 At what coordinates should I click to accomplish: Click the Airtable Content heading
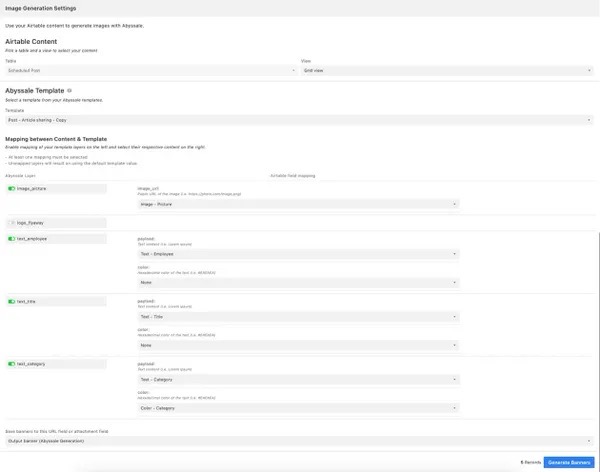click(x=31, y=41)
